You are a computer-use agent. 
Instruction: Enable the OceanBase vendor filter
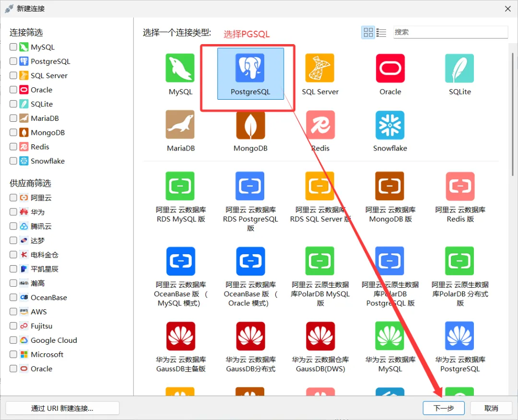[x=13, y=297]
